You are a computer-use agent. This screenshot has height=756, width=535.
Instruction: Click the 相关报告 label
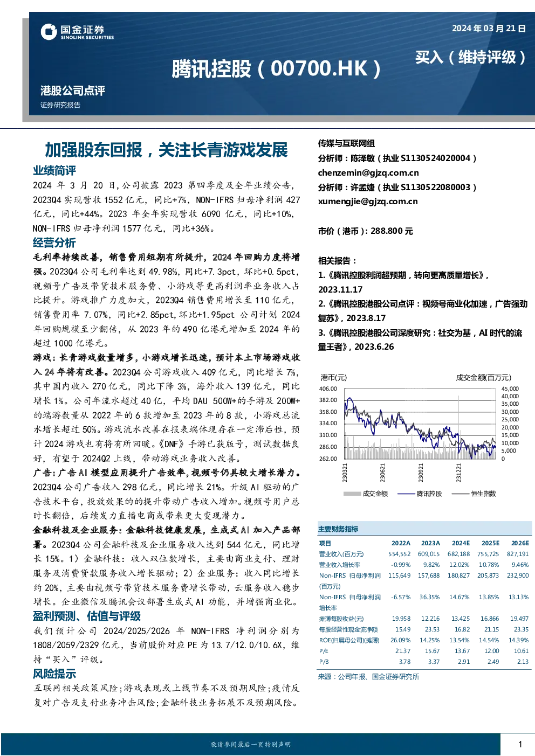coord(337,260)
